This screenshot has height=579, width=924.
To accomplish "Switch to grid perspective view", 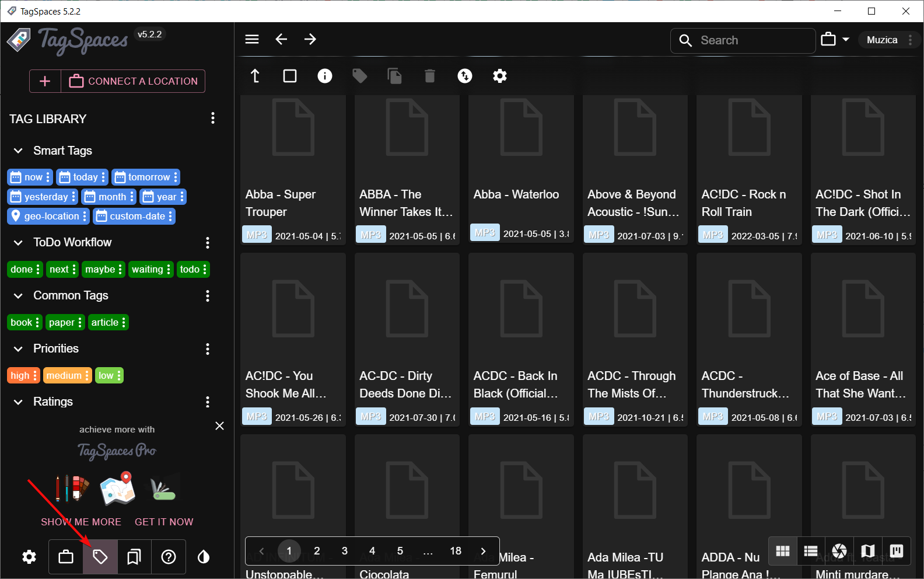I will 783,551.
